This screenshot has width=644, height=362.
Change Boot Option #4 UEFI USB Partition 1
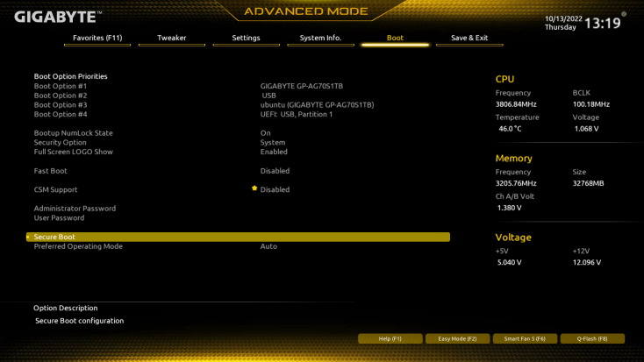(297, 115)
